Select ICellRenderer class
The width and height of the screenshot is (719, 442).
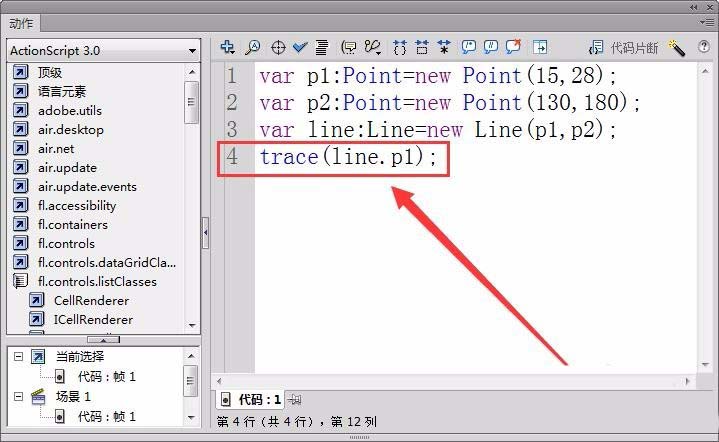coord(93,320)
